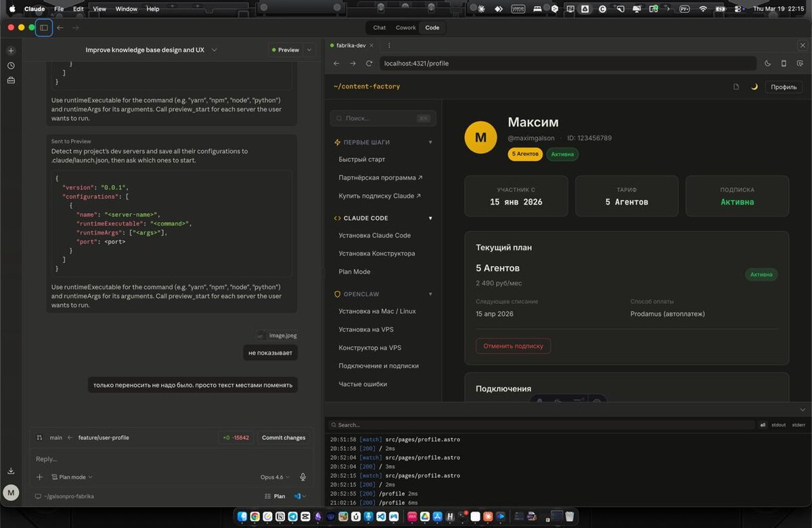Open the toolbox icon in left rail
This screenshot has width=812, height=528.
11,81
